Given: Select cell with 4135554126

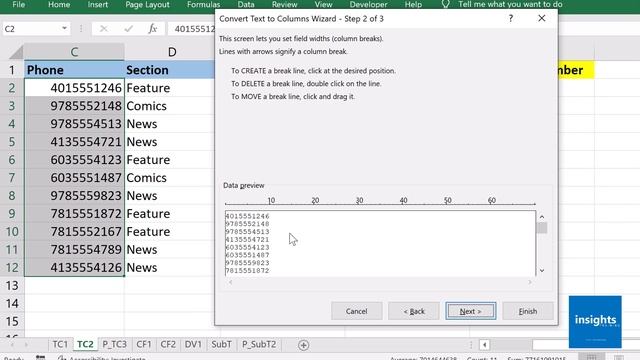Looking at the screenshot, I should 74,267.
